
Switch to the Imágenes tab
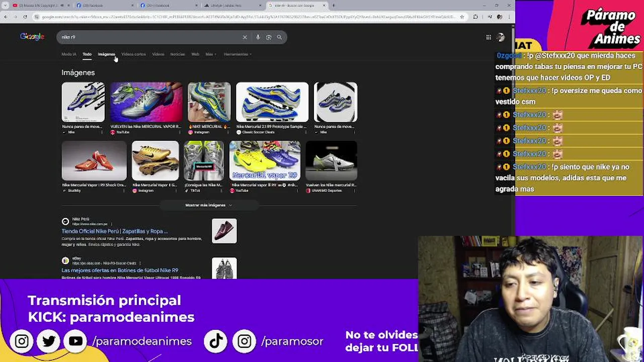click(x=106, y=54)
